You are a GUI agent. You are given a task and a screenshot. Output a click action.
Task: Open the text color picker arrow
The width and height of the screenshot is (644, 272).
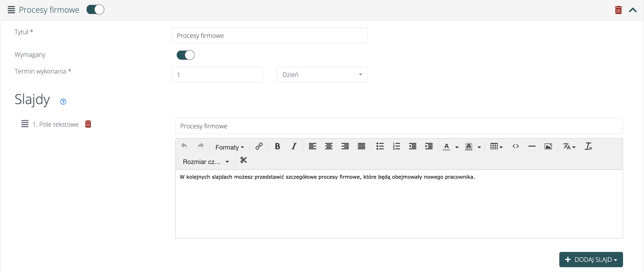pyautogui.click(x=457, y=147)
